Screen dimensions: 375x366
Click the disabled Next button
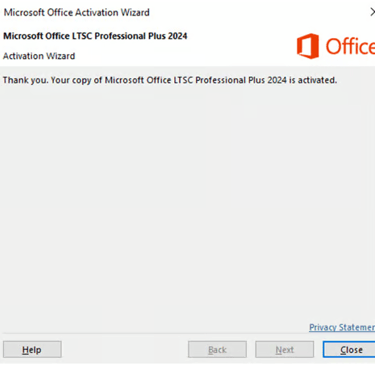(x=285, y=349)
